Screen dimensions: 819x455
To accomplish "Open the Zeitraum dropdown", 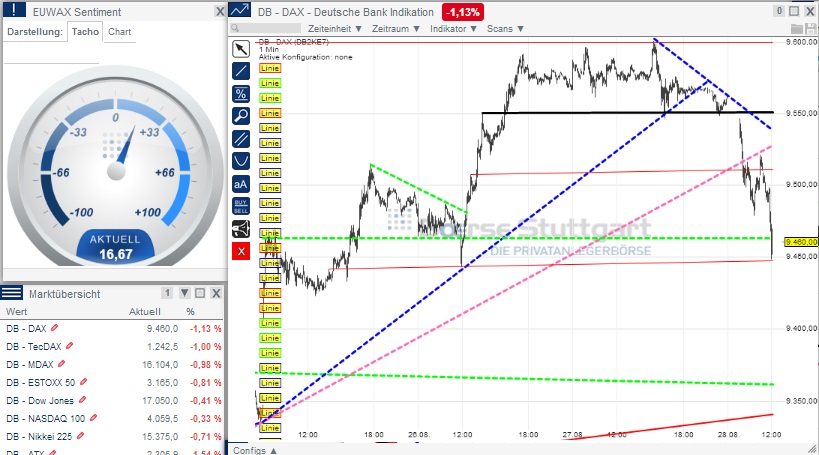I will click(x=395, y=29).
